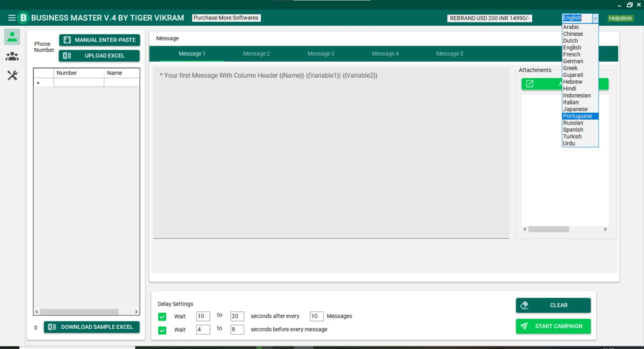Choose Japanese from the language list
Screen dimensions: 644x349
(580, 109)
